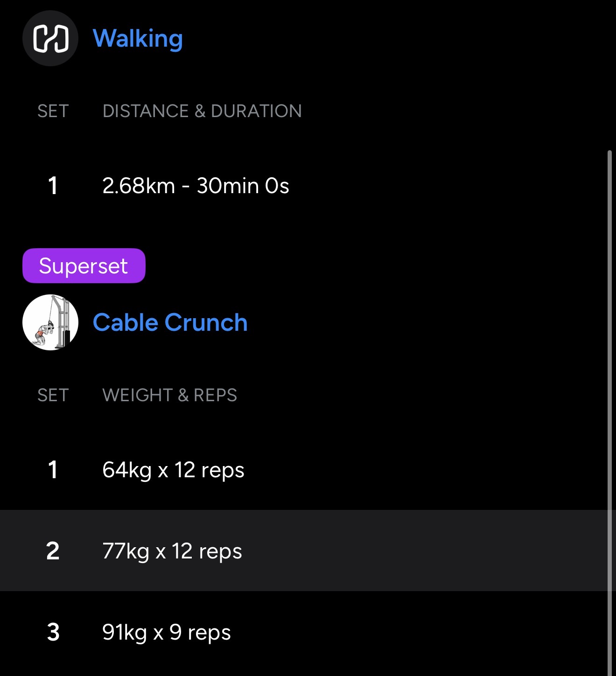The width and height of the screenshot is (616, 676).
Task: Tap the SET header under Cable Crunch
Action: (x=53, y=395)
